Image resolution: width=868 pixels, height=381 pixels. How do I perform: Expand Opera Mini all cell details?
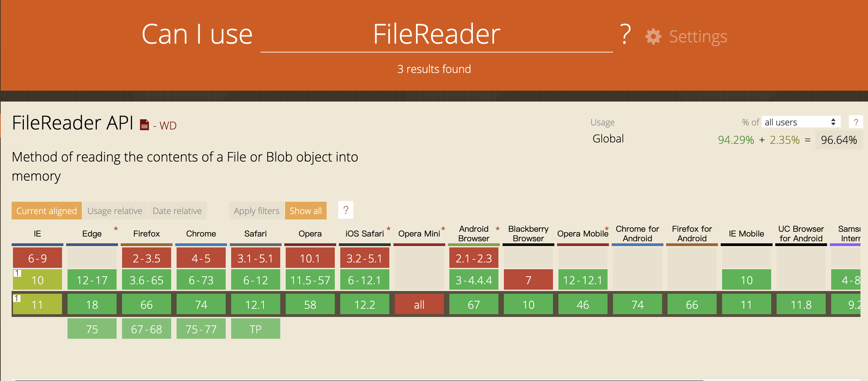point(419,304)
